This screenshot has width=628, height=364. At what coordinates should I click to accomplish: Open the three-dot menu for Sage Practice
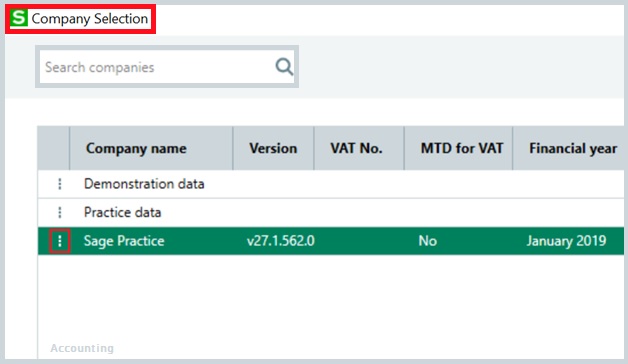pyautogui.click(x=60, y=241)
